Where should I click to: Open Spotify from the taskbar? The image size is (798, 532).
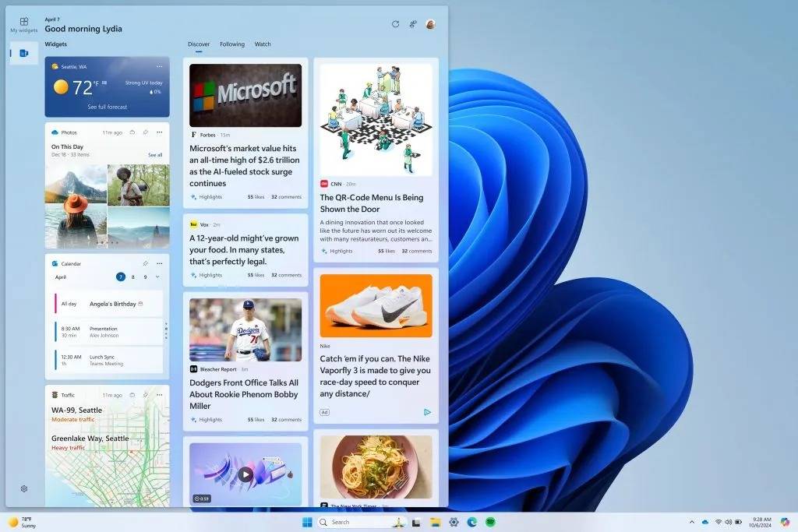[x=491, y=522]
